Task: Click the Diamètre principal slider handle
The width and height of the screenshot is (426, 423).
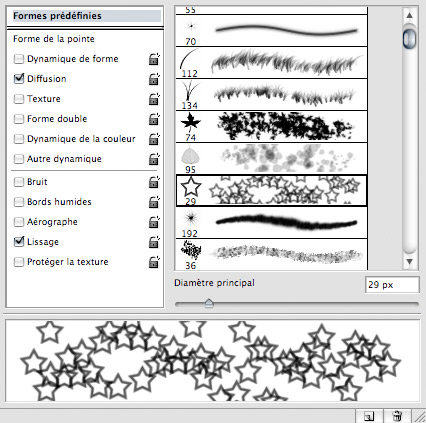Action: (209, 303)
